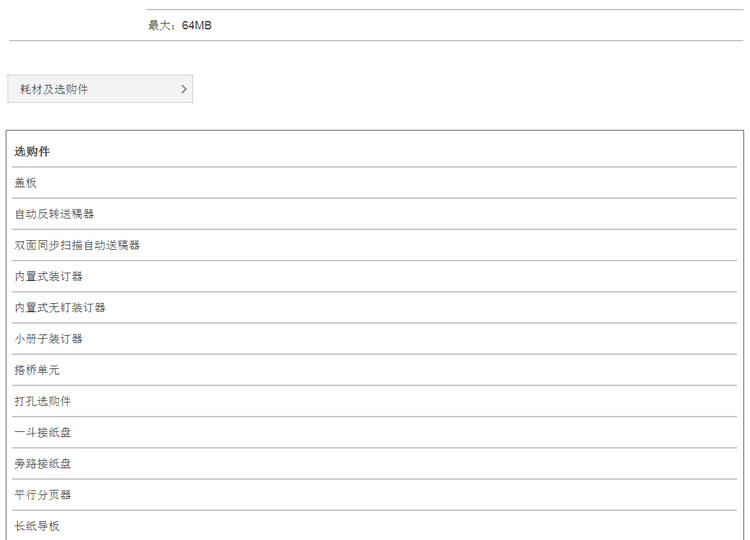The height and width of the screenshot is (540, 750).
Task: Open the 小册子装订器 item
Action: 375,339
